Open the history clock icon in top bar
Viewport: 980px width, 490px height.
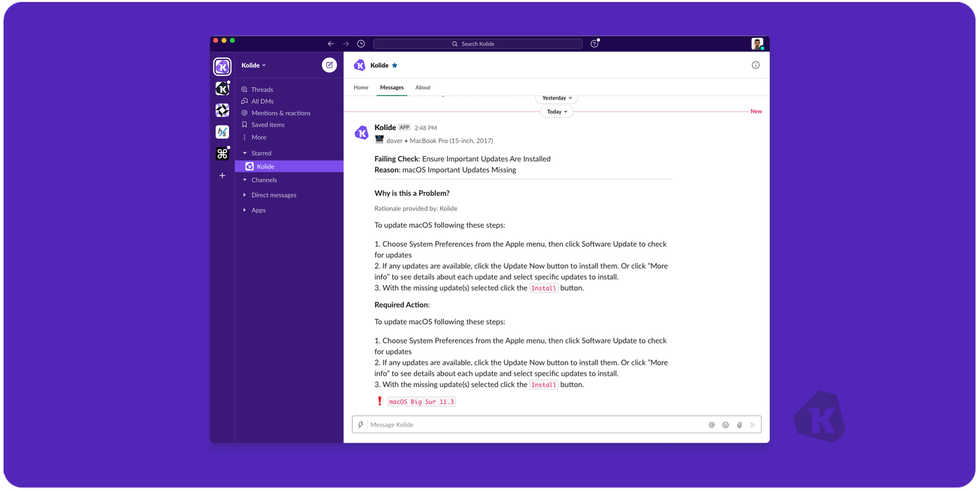pos(361,43)
